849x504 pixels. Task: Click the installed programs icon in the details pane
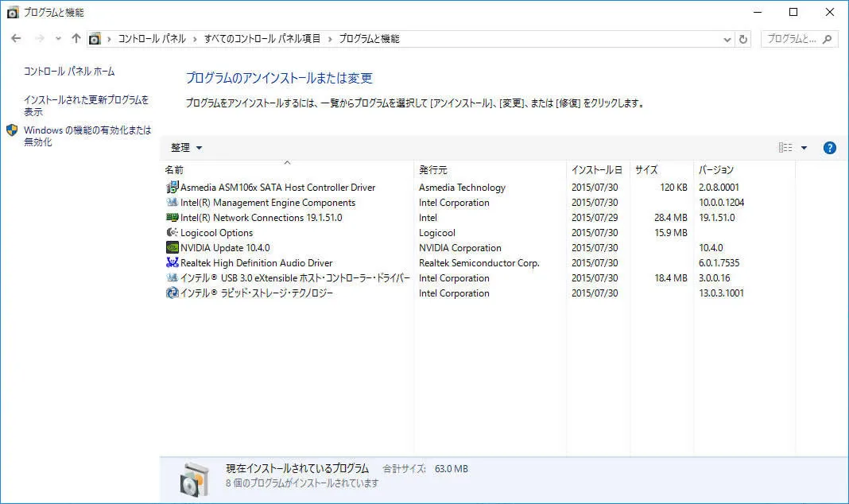(x=194, y=479)
